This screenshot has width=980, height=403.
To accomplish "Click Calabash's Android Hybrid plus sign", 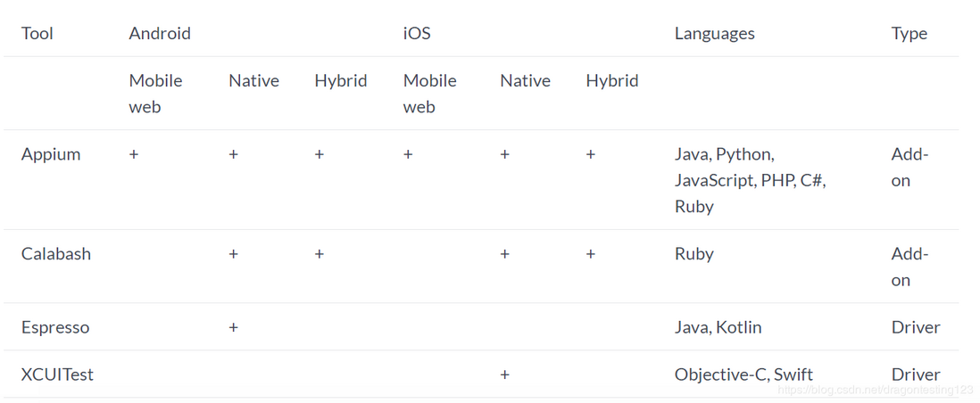I will click(320, 254).
